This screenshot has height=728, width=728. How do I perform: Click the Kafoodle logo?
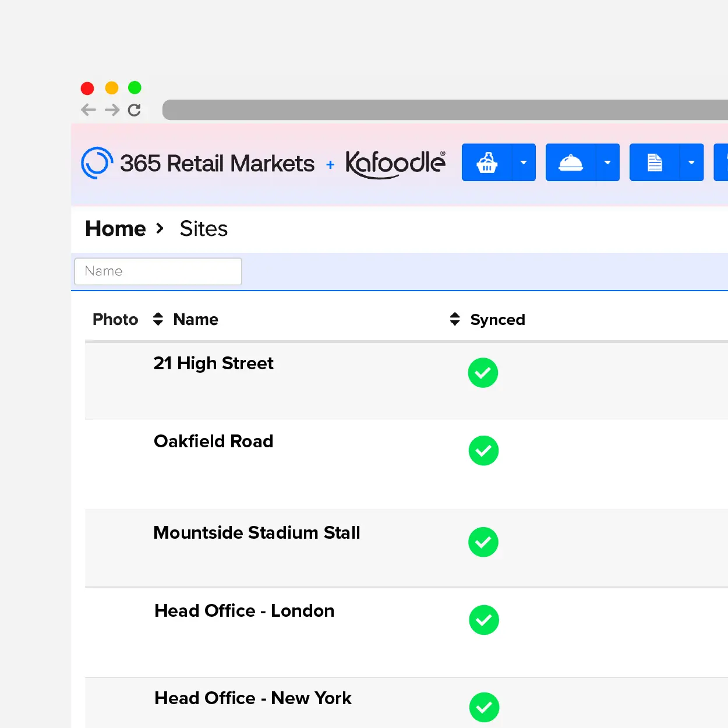pyautogui.click(x=396, y=164)
